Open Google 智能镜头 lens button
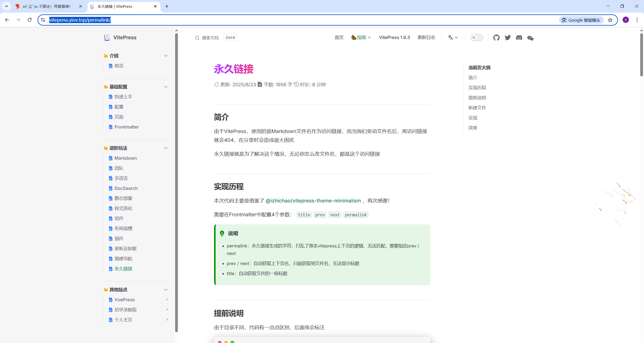This screenshot has width=644, height=343. pos(581,20)
